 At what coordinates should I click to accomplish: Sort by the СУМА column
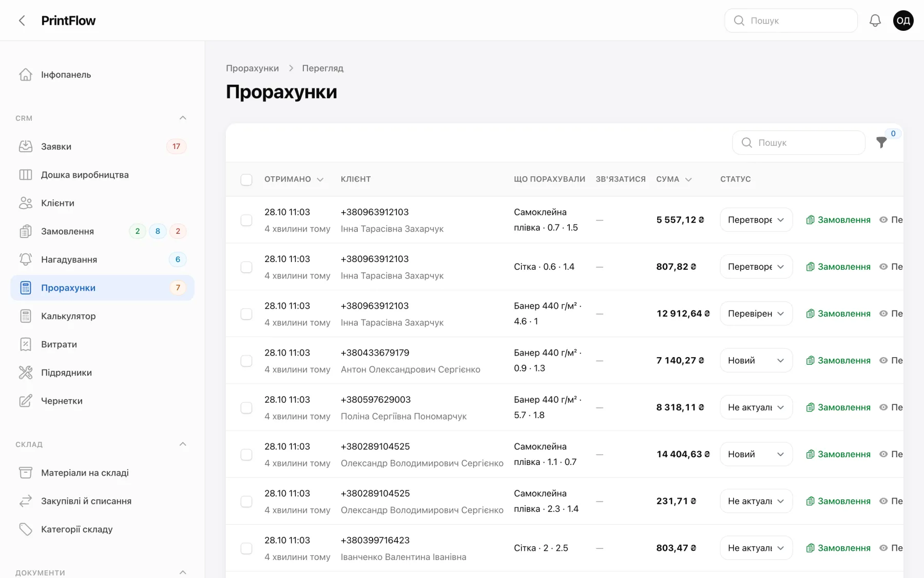(x=674, y=179)
